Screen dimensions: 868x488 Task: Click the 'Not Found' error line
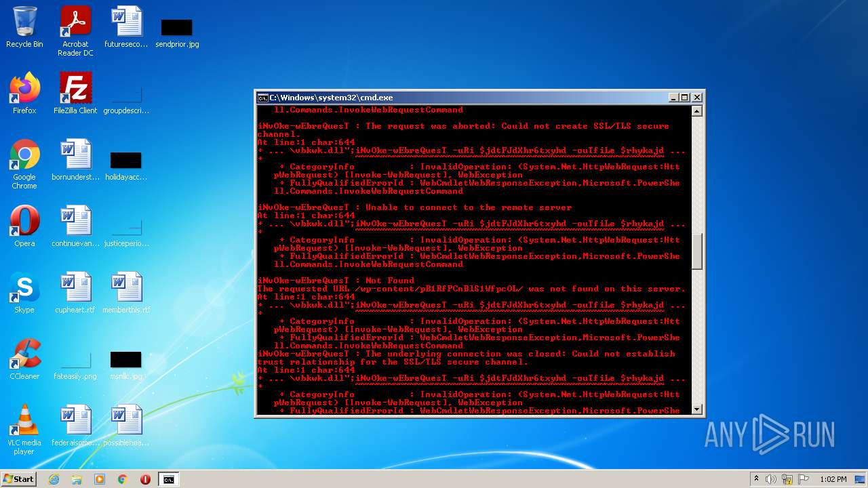pyautogui.click(x=336, y=281)
